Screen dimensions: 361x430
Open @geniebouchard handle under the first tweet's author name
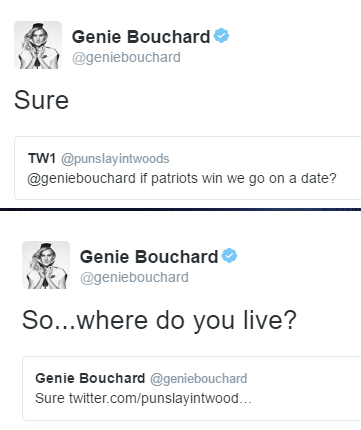[126, 57]
